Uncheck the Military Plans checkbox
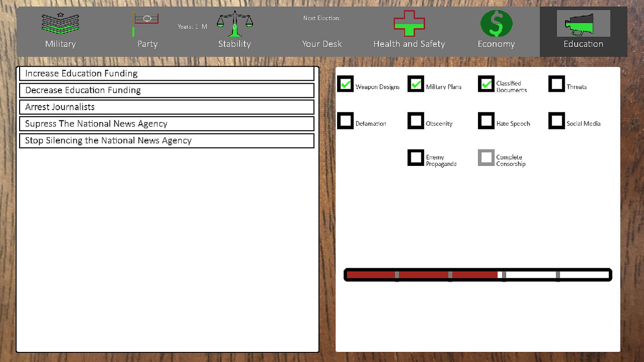 coord(416,84)
